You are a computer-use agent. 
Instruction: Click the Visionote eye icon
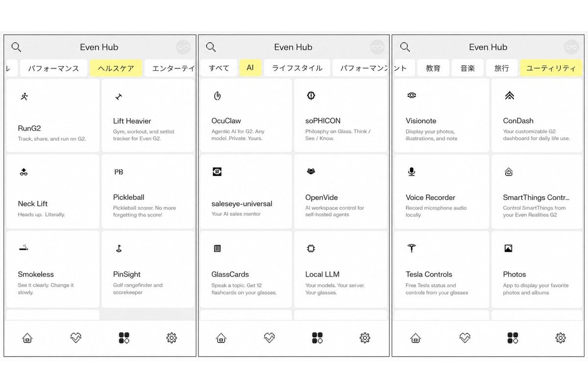(412, 96)
